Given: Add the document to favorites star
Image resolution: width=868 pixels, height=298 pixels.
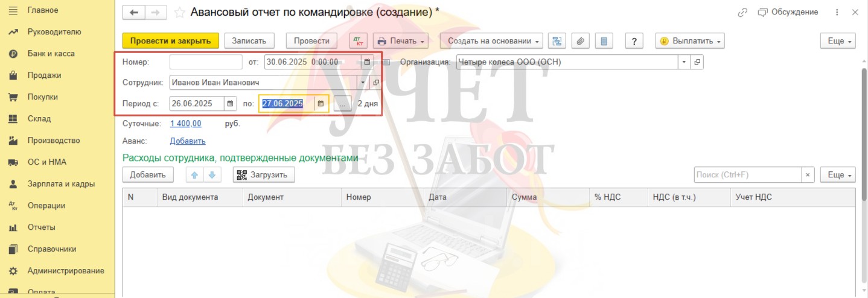Looking at the screenshot, I should coord(179,12).
